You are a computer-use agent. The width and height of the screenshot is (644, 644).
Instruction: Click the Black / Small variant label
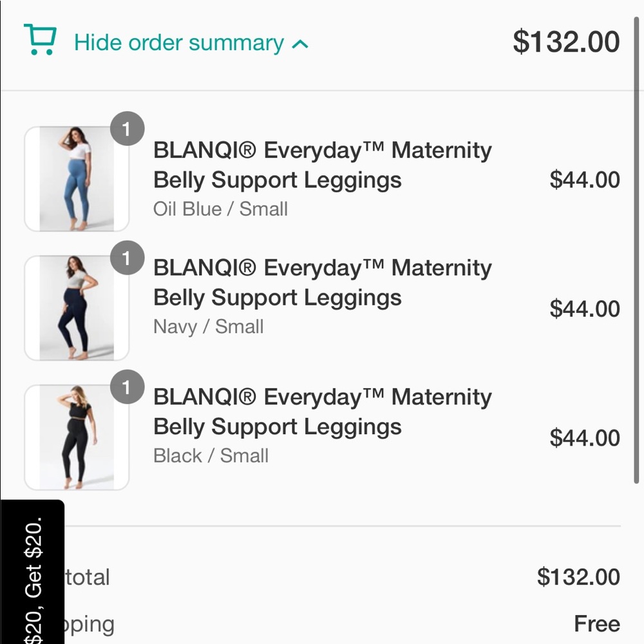(211, 455)
